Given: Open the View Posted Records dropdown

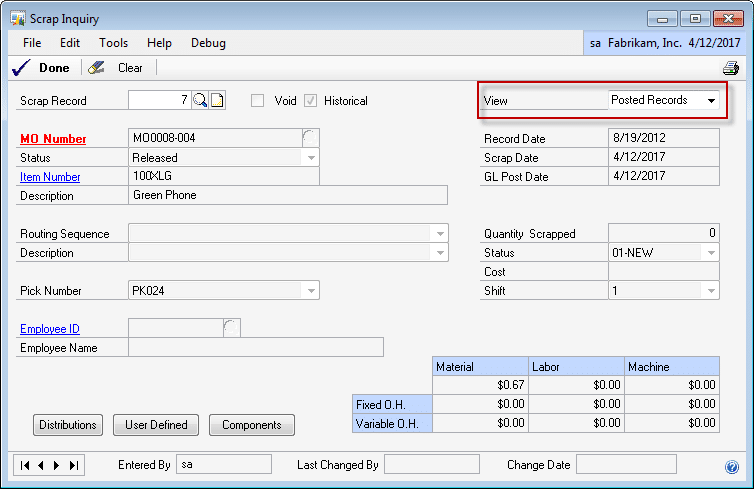Looking at the screenshot, I should pos(711,100).
